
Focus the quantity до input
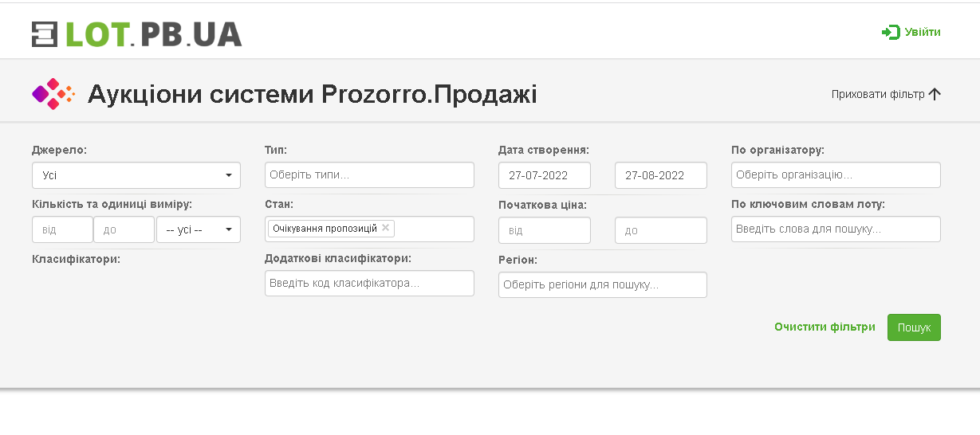click(124, 229)
